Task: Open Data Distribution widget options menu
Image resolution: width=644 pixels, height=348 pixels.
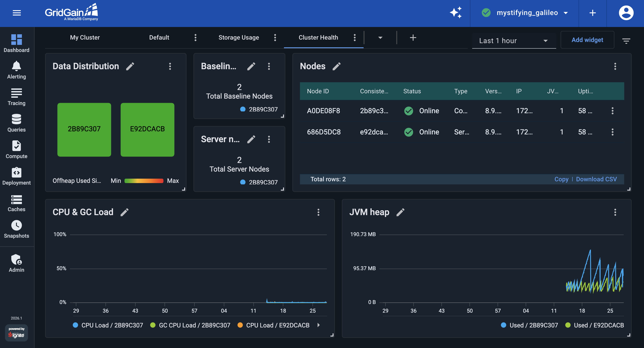Action: click(170, 66)
